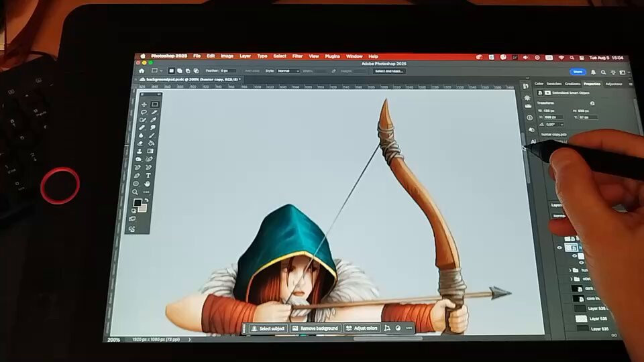The image size is (644, 362).
Task: Open Properties panel flyout menu
Action: (631, 84)
